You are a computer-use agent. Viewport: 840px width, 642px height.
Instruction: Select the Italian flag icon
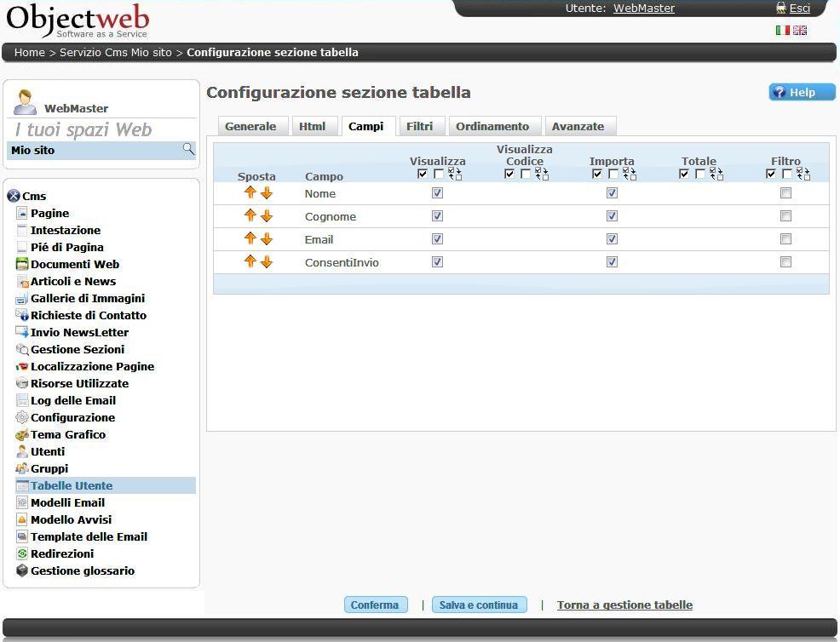[x=782, y=31]
